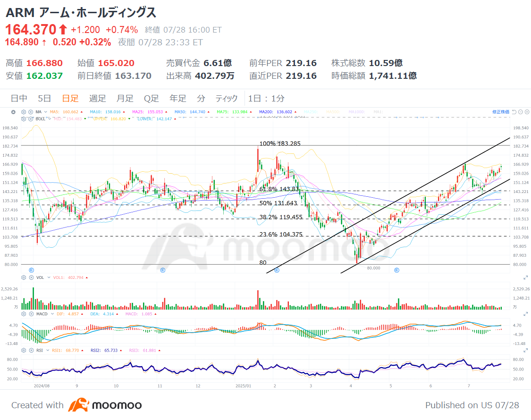
Task: Collapse the indicator legend with up-arrow icon
Action: coord(13,112)
